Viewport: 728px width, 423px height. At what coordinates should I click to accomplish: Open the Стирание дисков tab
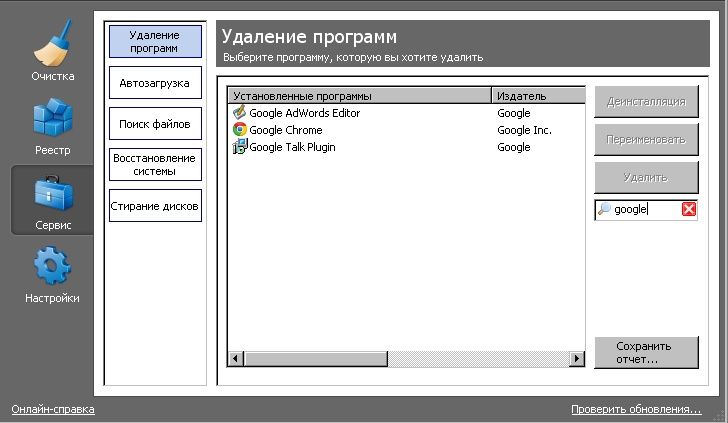(155, 206)
